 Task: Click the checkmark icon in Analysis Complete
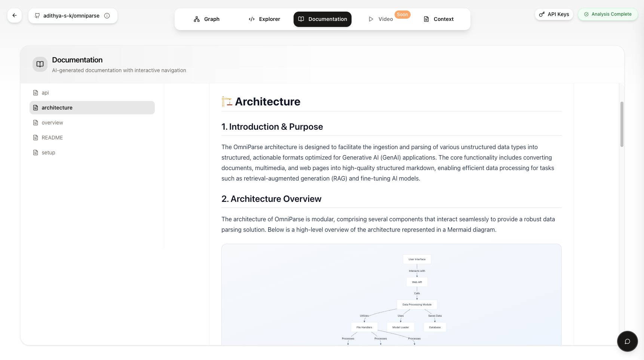coord(586,14)
